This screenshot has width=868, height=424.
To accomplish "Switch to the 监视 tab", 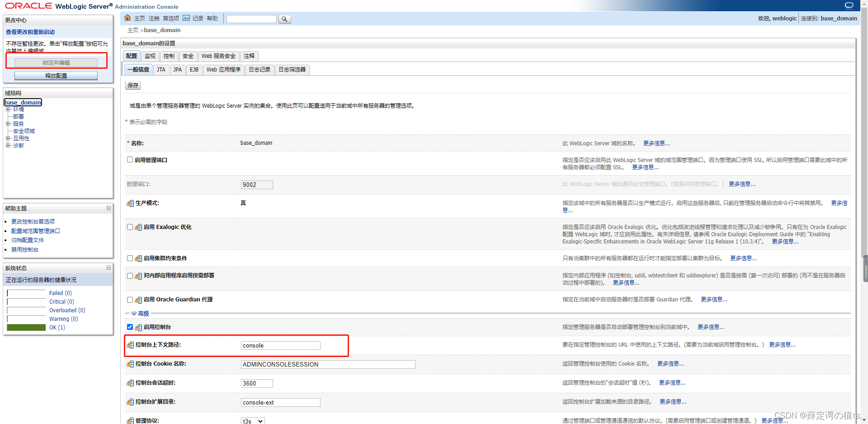I will click(x=150, y=56).
